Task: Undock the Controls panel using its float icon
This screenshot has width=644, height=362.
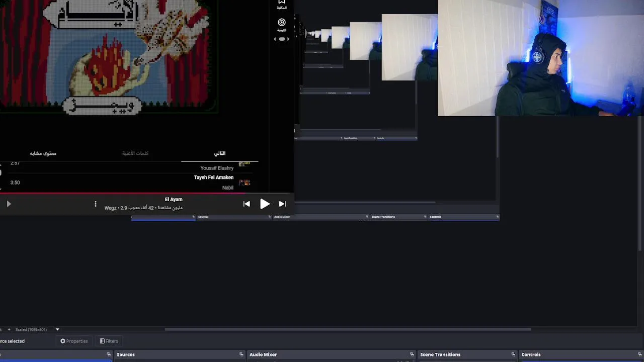Action: [x=640, y=354]
